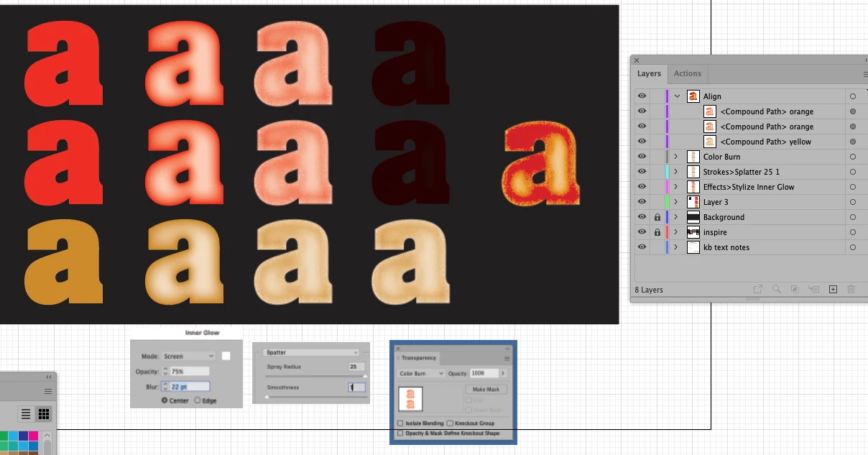Click the target circle for Background layer

[x=853, y=217]
